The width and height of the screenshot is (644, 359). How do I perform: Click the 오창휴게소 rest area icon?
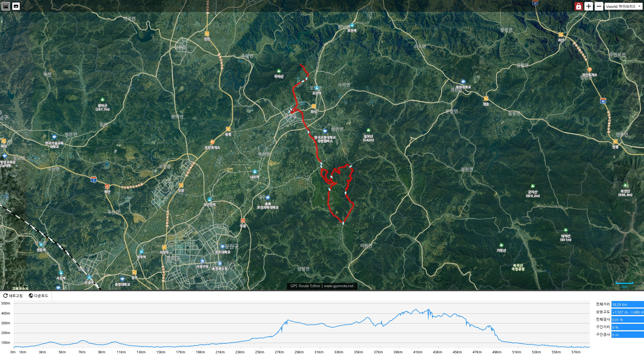(212, 142)
